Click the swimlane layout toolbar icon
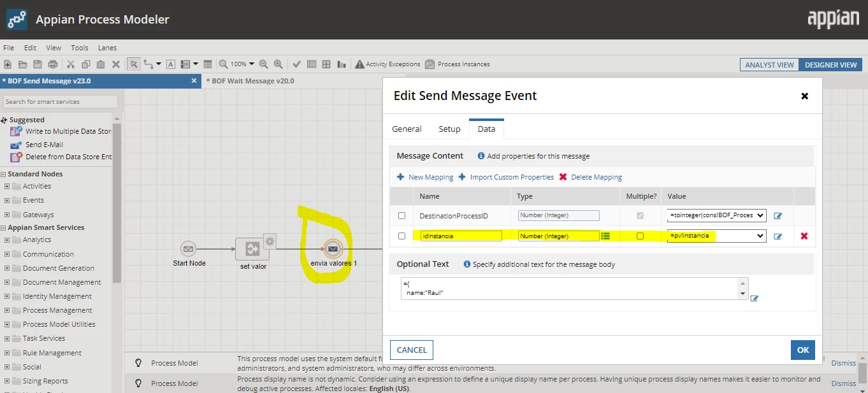Screen dimensions: 868x393 [x=186, y=64]
